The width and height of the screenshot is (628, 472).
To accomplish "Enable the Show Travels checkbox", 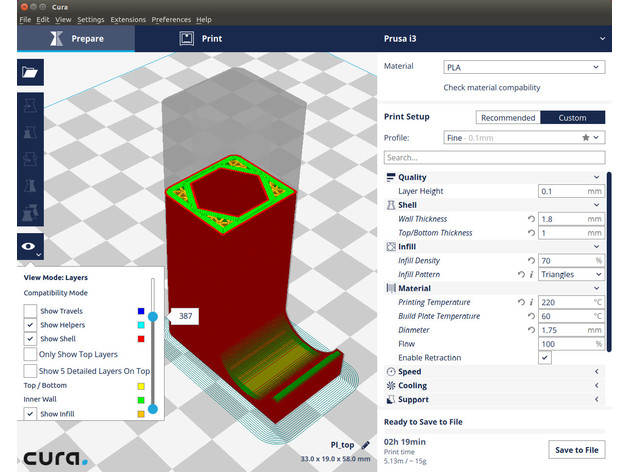I will click(x=30, y=311).
